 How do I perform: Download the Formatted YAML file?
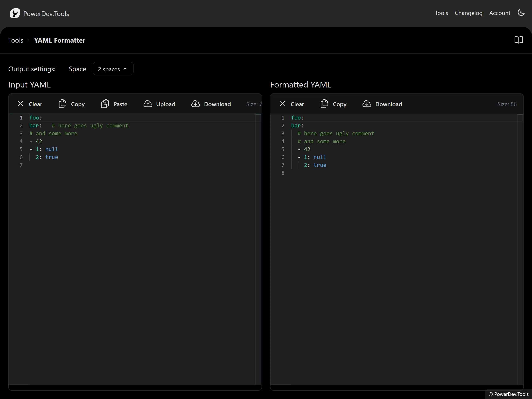tap(382, 104)
